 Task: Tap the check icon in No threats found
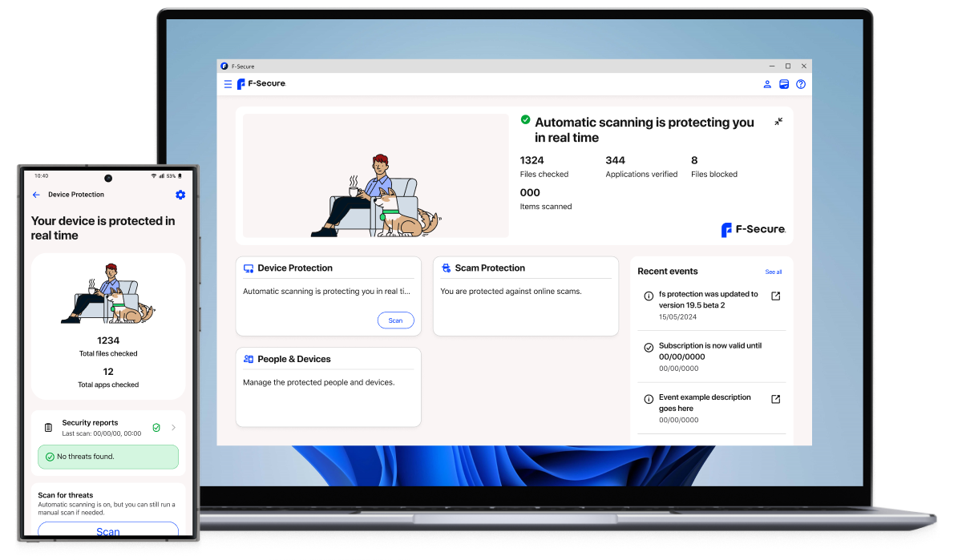[50, 457]
